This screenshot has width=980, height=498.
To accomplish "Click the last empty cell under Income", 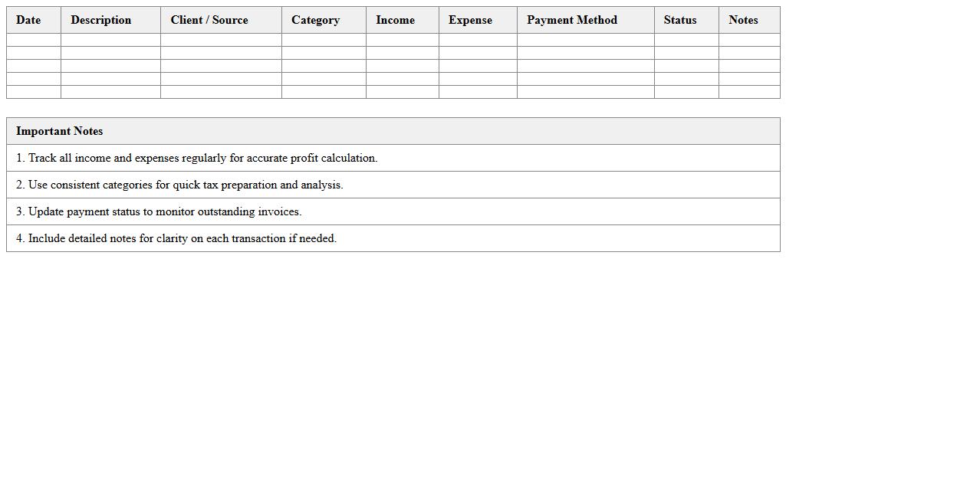I will pos(403,92).
